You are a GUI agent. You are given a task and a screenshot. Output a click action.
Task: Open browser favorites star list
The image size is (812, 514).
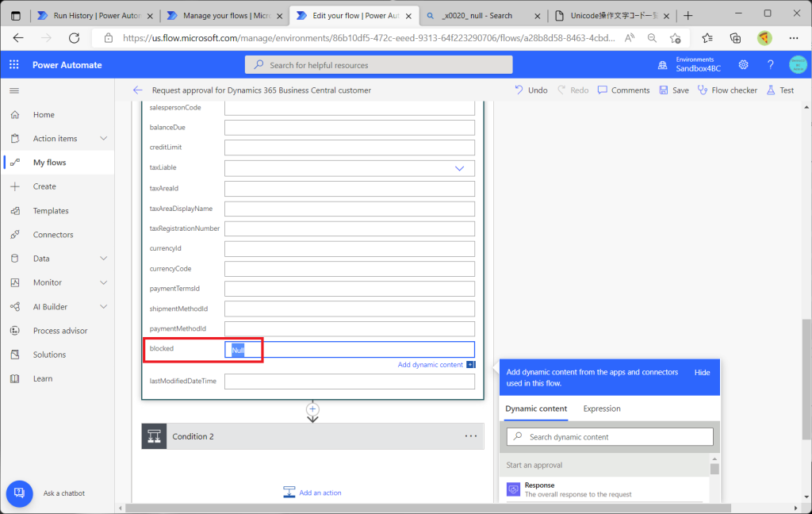(707, 38)
